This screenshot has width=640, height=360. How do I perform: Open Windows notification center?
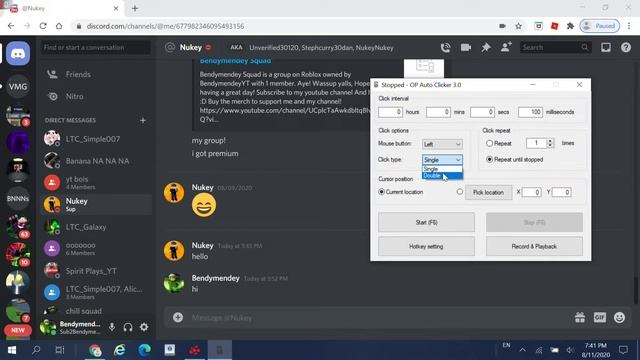(623, 350)
